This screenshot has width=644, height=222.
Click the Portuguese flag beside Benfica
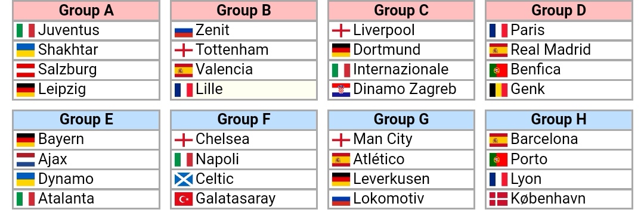pyautogui.click(x=499, y=70)
